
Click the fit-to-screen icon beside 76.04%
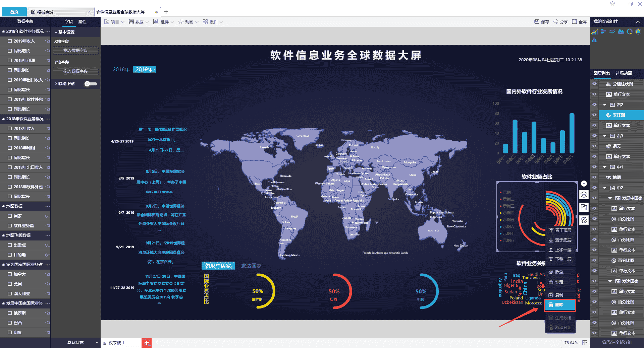tap(585, 343)
